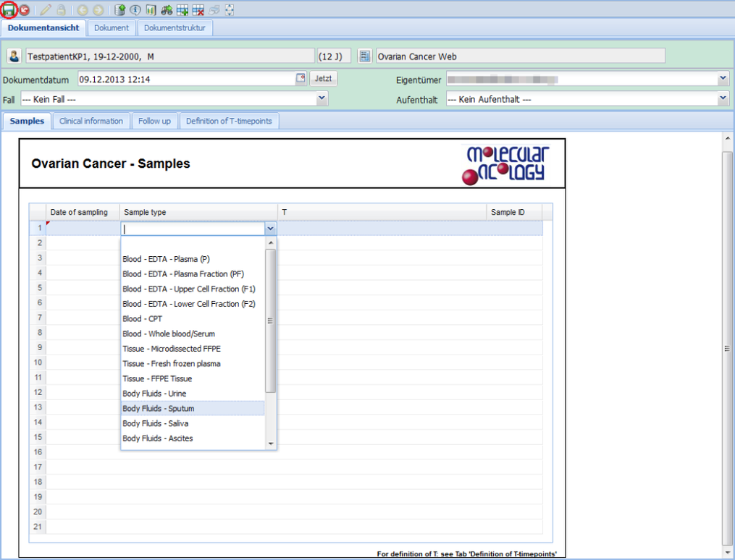The height and width of the screenshot is (560, 735).
Task: Choose Blood - CPT sample type option
Action: click(143, 318)
